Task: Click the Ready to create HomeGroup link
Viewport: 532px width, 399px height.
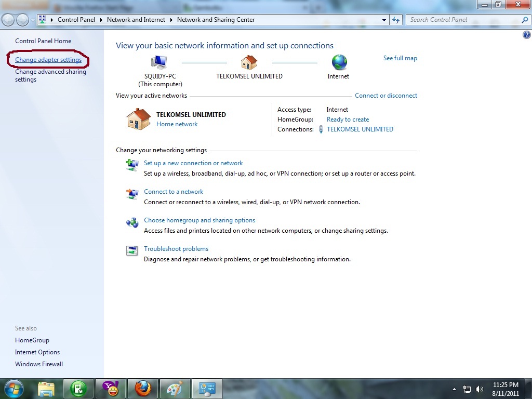Action: (x=348, y=119)
